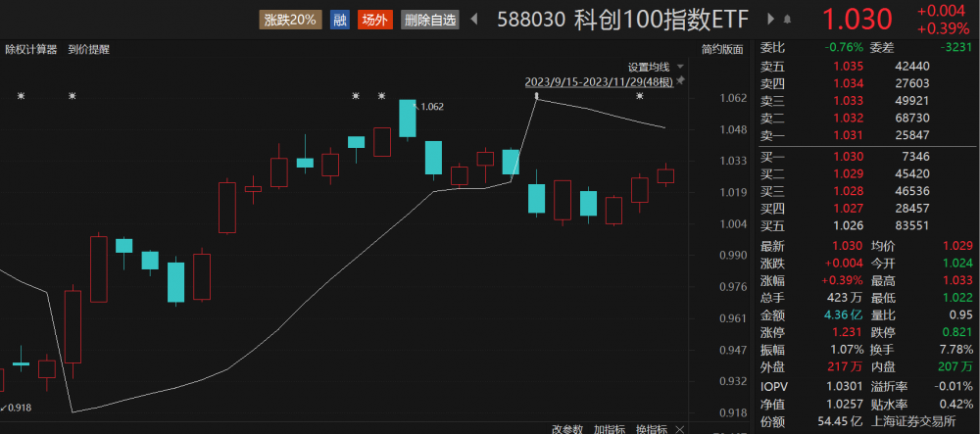Click 买五 volume 83551
This screenshot has width=980, height=434.
[912, 225]
